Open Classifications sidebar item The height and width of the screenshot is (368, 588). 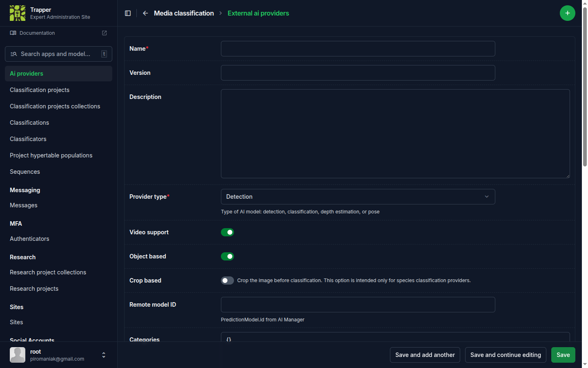point(58,123)
